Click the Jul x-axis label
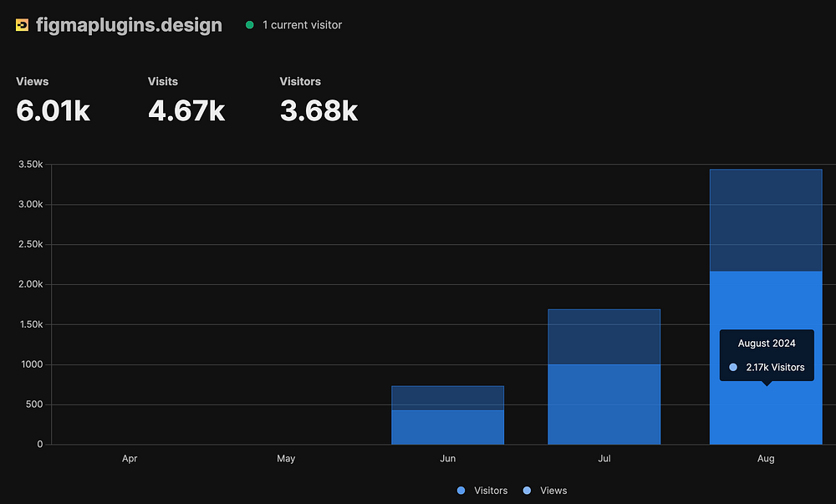The image size is (836, 504). [x=604, y=458]
